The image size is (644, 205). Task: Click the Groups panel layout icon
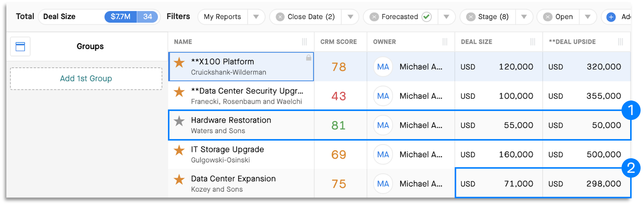click(x=20, y=46)
